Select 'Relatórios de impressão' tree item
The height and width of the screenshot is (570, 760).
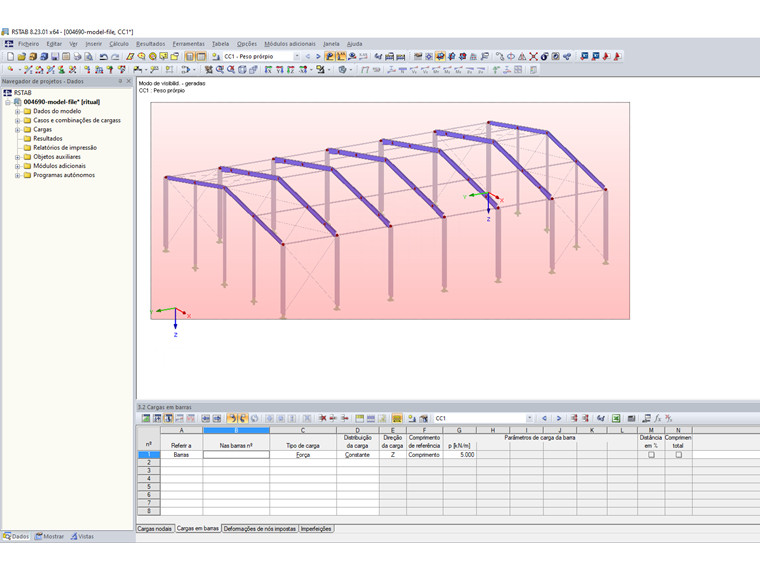pos(65,148)
